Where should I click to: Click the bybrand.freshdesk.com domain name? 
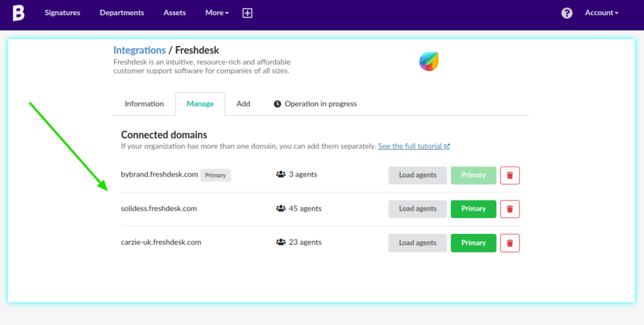(159, 174)
